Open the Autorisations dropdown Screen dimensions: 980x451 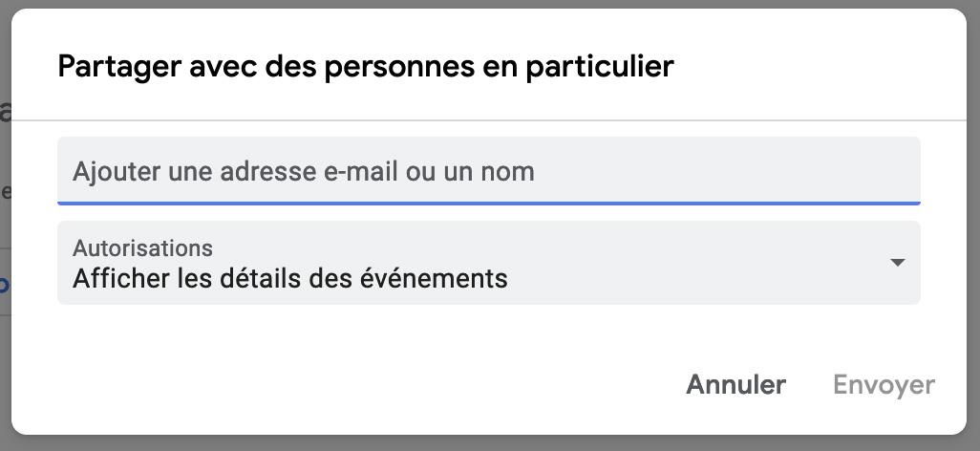[487, 264]
